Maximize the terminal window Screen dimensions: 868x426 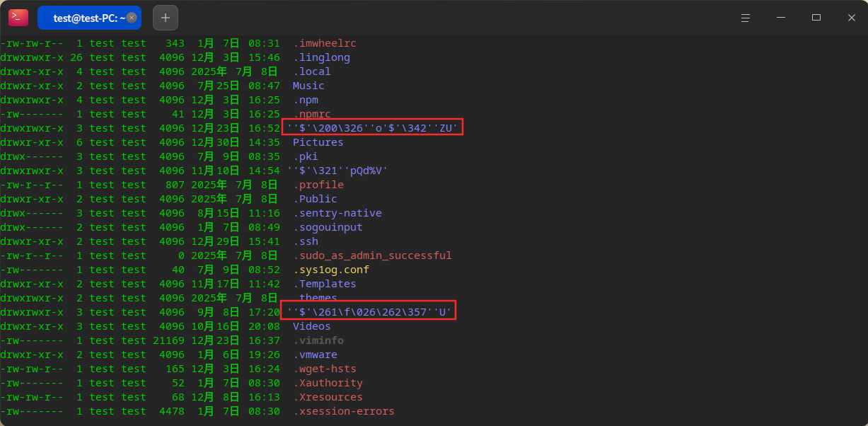[816, 18]
